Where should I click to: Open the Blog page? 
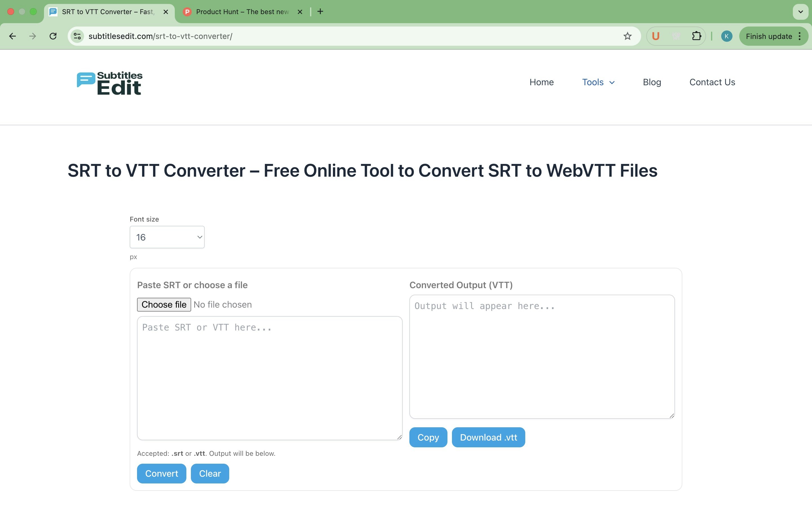pos(652,82)
